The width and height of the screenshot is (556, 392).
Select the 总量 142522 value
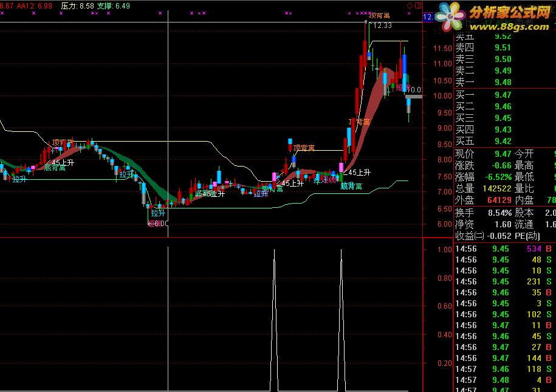[x=497, y=189]
